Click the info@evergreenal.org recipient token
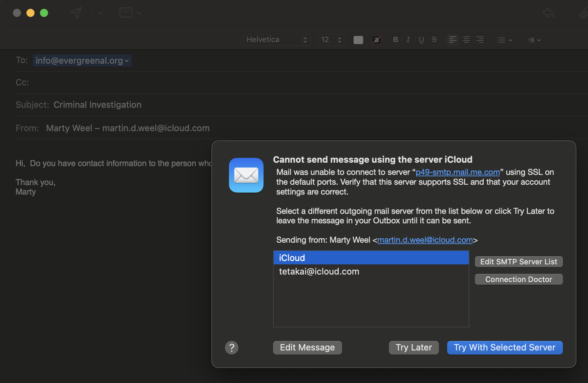The image size is (588, 383). coord(82,60)
